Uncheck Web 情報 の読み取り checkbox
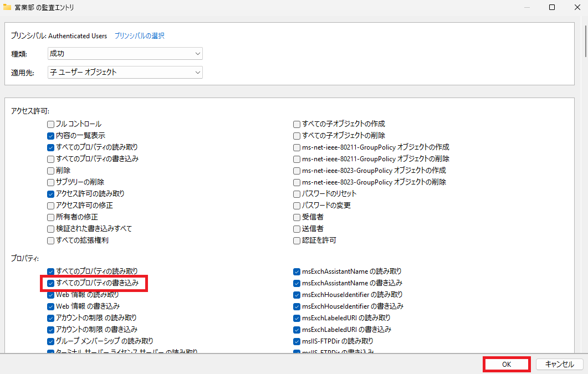Screen dimensions: 588x374 pos(50,295)
